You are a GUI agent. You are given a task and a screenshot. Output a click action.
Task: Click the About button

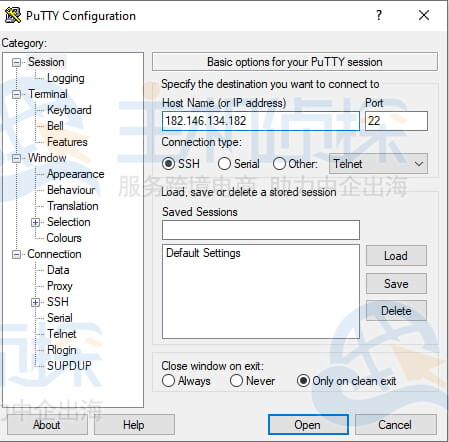(x=47, y=425)
